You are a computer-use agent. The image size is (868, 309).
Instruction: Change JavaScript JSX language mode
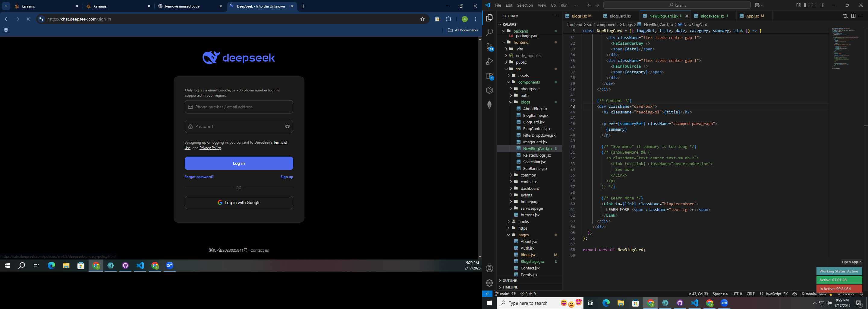pyautogui.click(x=776, y=294)
